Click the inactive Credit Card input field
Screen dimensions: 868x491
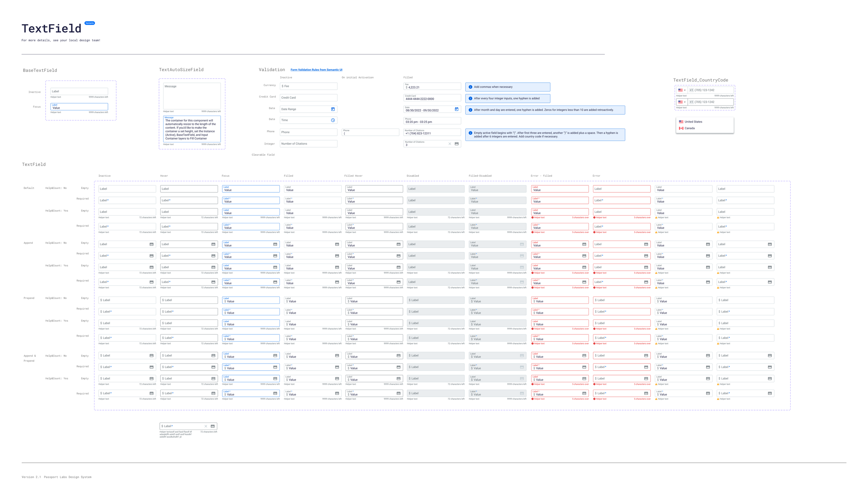click(x=308, y=98)
